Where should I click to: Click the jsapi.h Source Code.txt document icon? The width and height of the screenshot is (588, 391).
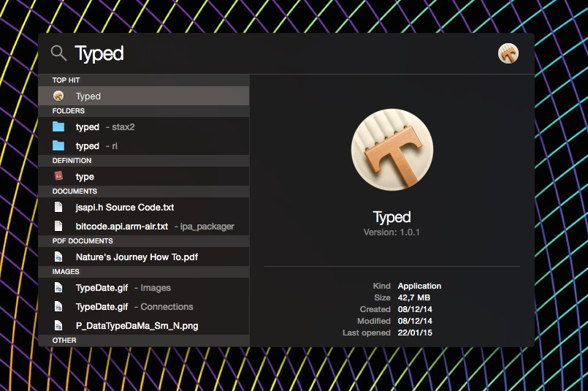point(58,208)
